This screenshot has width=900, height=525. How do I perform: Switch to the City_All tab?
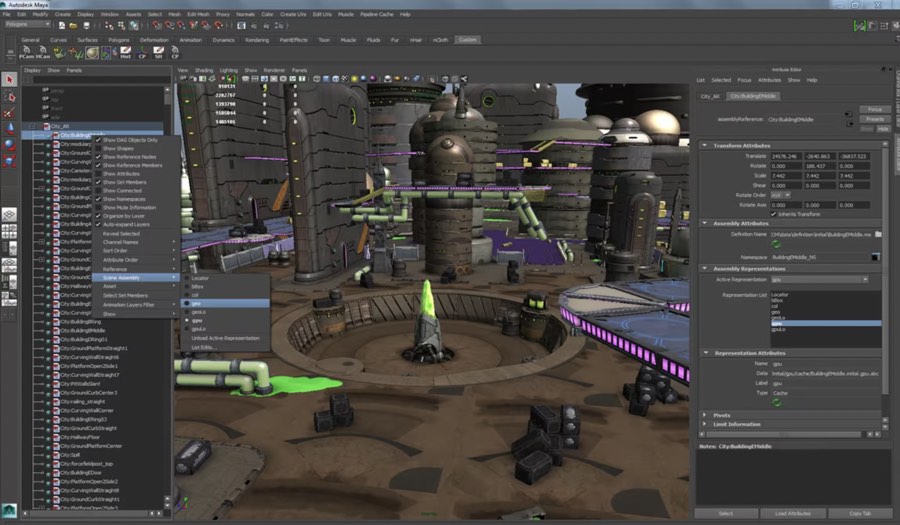[x=711, y=96]
